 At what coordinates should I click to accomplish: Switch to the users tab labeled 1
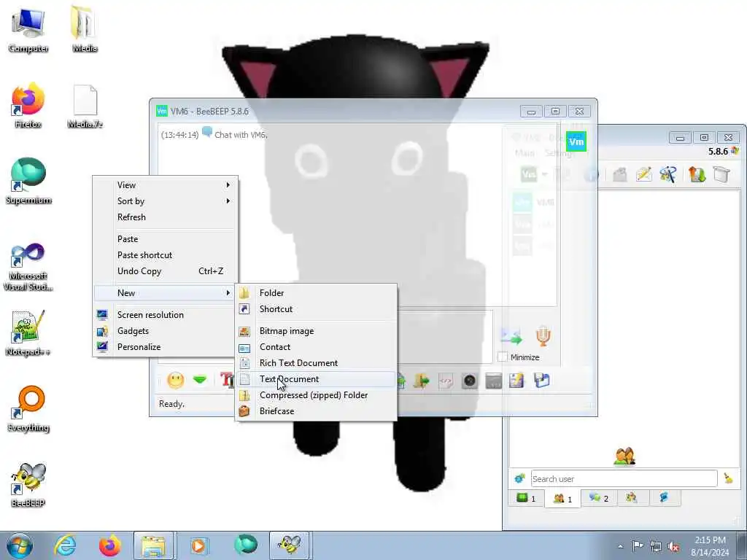point(562,499)
